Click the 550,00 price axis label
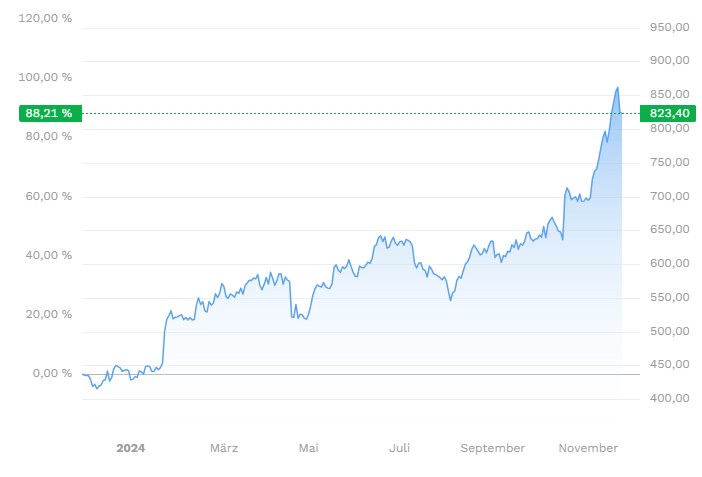Viewport: 702px width, 477px height. tap(670, 297)
